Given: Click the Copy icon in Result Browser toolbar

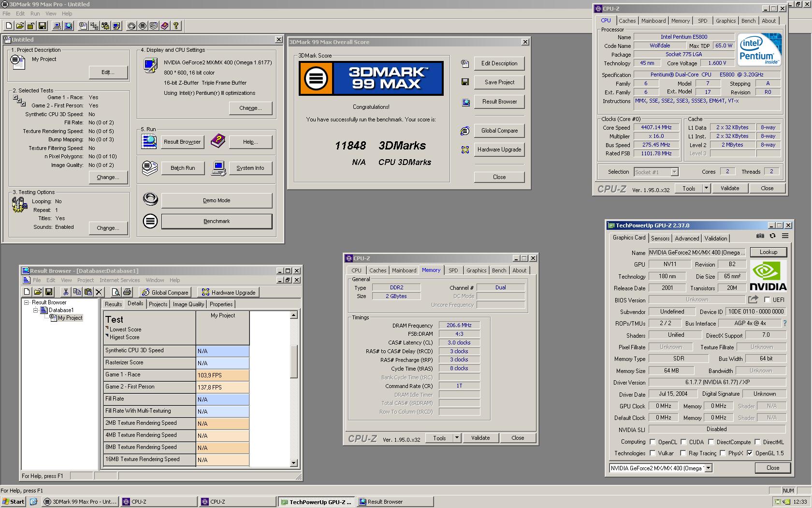Looking at the screenshot, I should pos(77,292).
